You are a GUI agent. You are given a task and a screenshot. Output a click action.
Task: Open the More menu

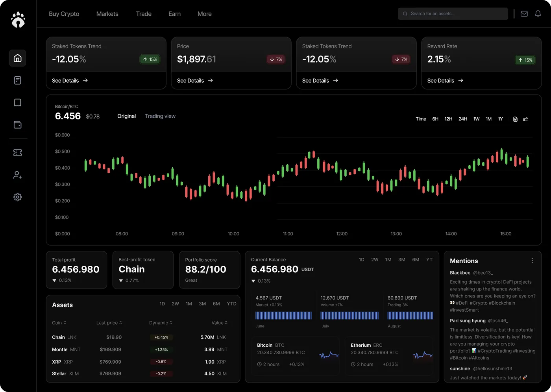coord(205,14)
